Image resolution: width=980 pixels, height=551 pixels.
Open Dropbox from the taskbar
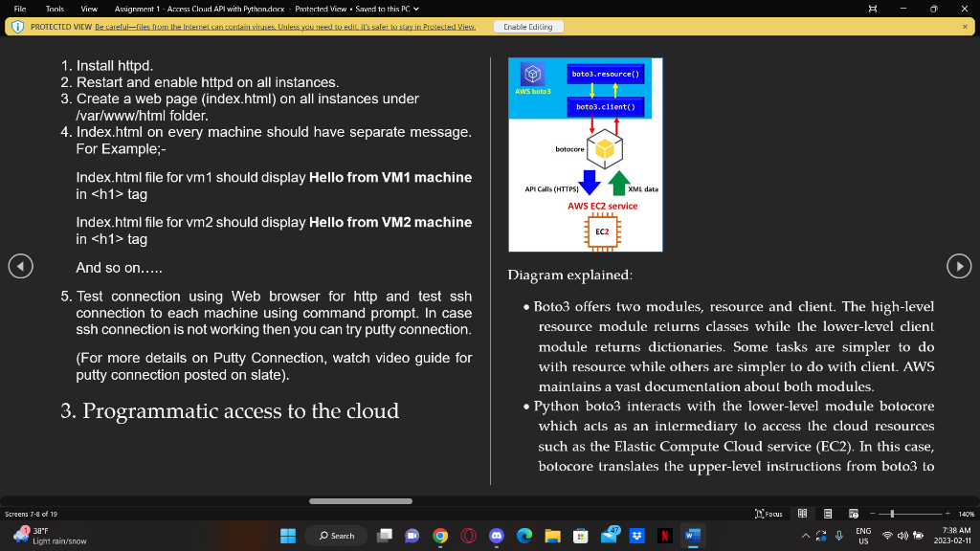coord(635,536)
